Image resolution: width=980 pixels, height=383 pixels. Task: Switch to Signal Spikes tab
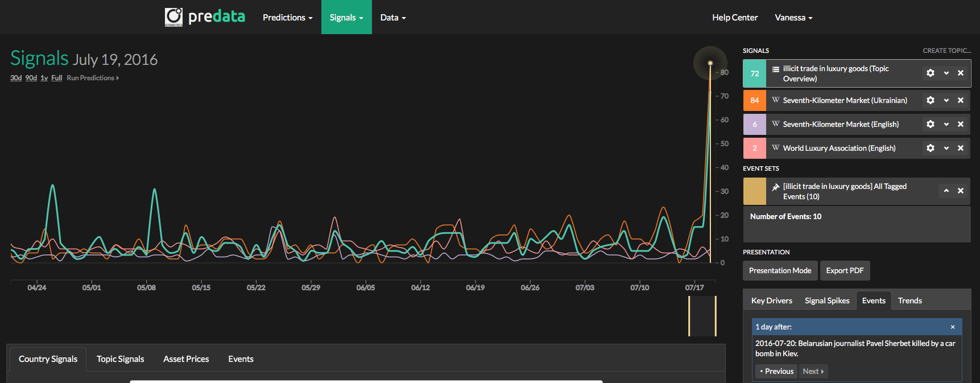pyautogui.click(x=827, y=300)
